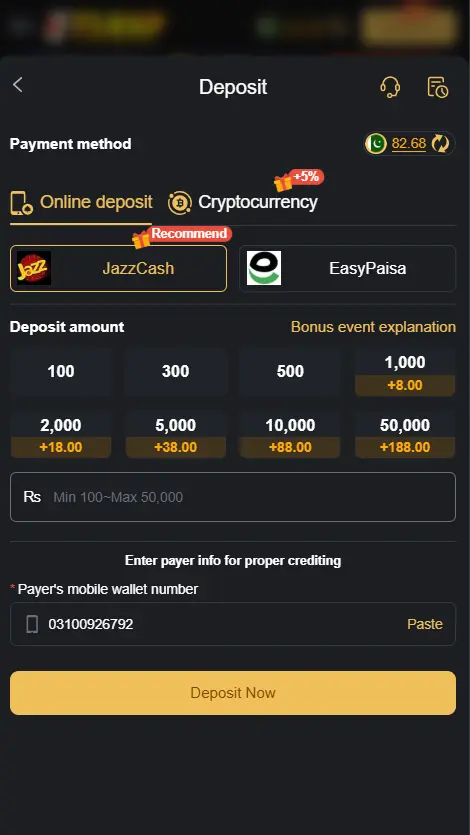Choose the 100 deposit amount

61,371
